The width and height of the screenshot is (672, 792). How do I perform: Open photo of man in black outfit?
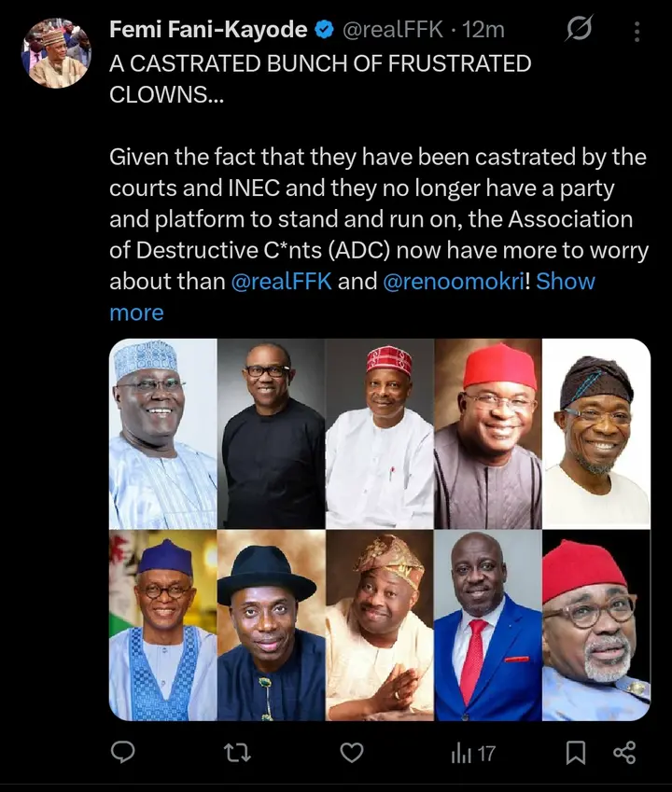[x=271, y=434]
